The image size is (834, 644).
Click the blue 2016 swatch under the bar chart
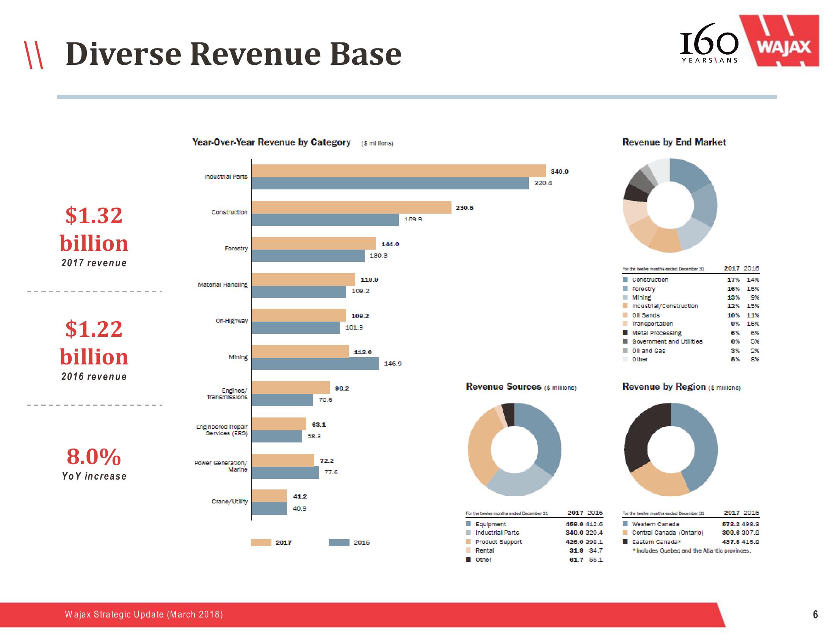tap(339, 542)
